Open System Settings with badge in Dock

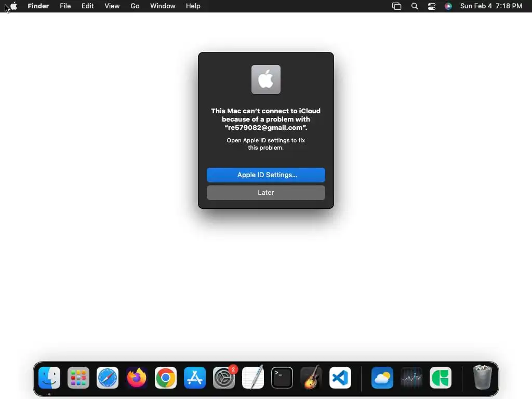224,378
